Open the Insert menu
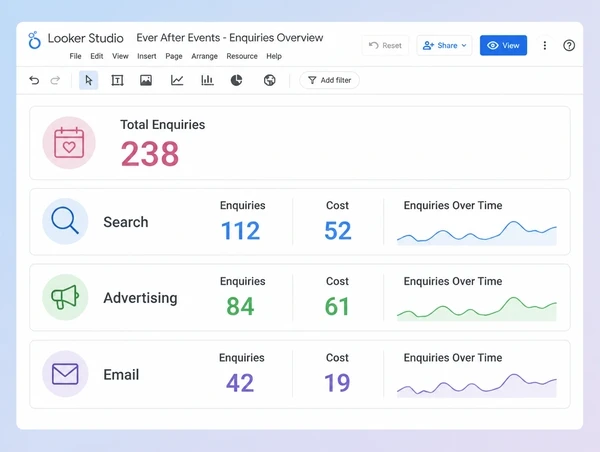The image size is (600, 452). 147,56
